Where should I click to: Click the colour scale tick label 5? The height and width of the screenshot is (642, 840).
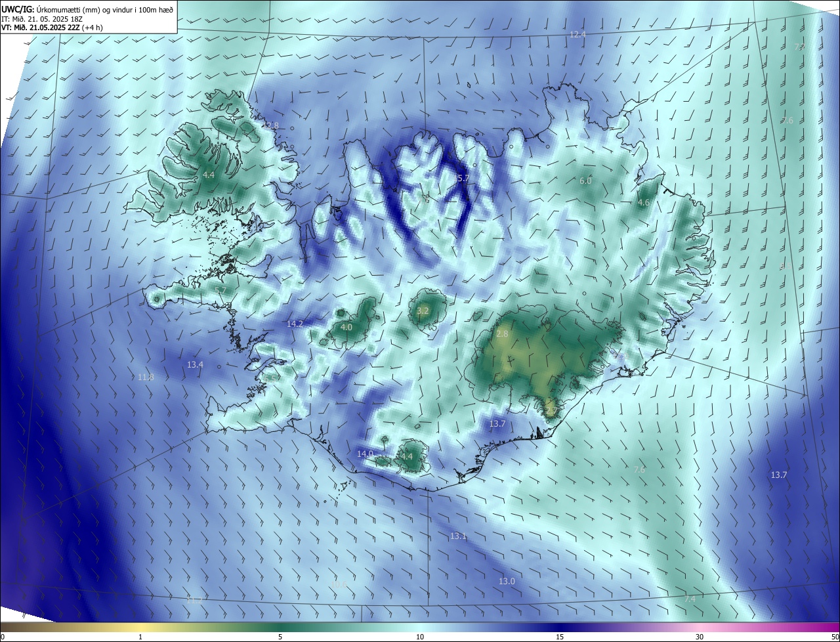[280, 637]
